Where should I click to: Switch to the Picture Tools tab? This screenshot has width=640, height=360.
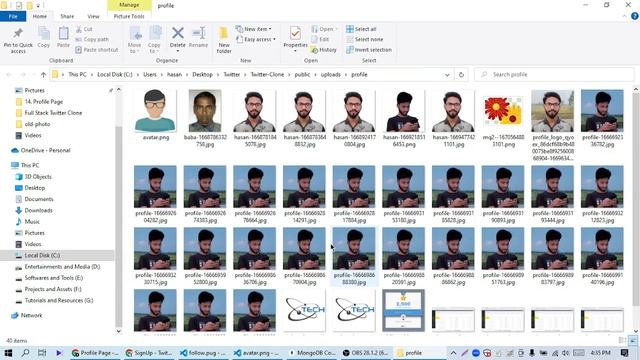point(129,16)
